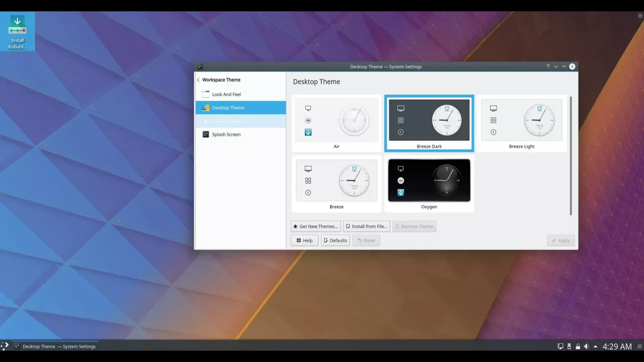
Task: Click Get New Themes button
Action: pos(316,226)
